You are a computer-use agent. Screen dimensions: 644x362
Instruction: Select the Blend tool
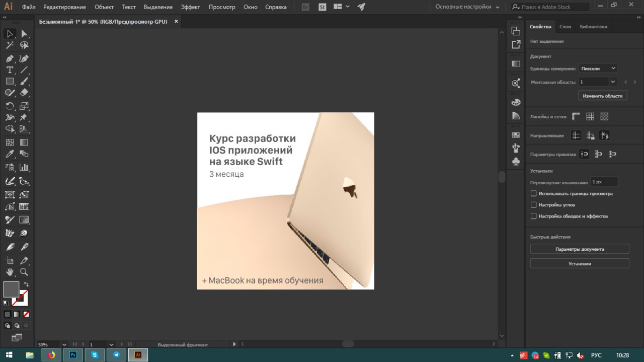[x=24, y=154]
